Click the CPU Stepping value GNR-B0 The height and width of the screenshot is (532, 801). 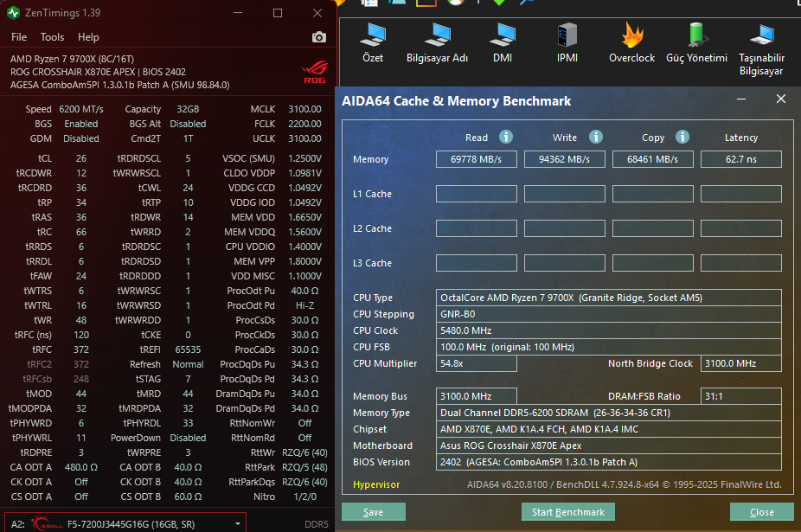[x=608, y=314]
